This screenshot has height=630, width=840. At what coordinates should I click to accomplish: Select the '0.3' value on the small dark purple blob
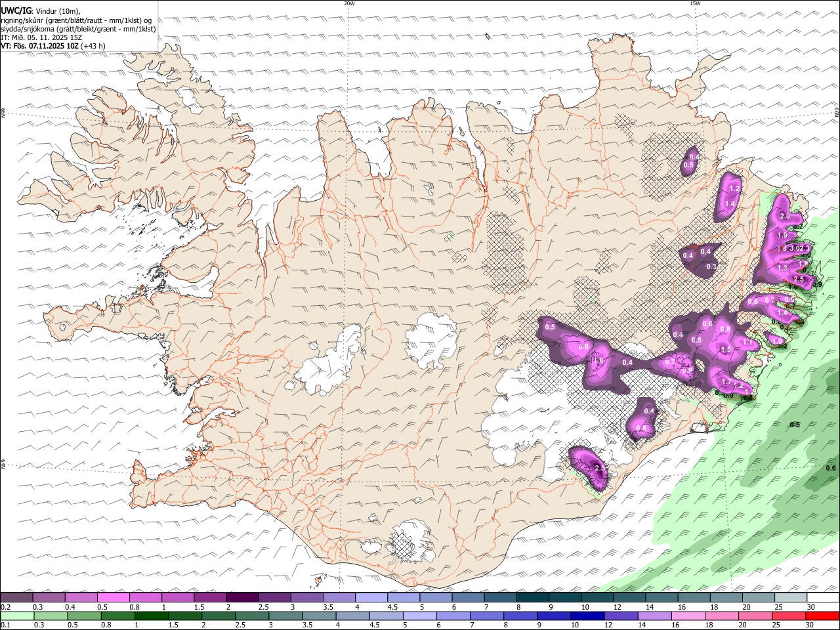tap(711, 267)
